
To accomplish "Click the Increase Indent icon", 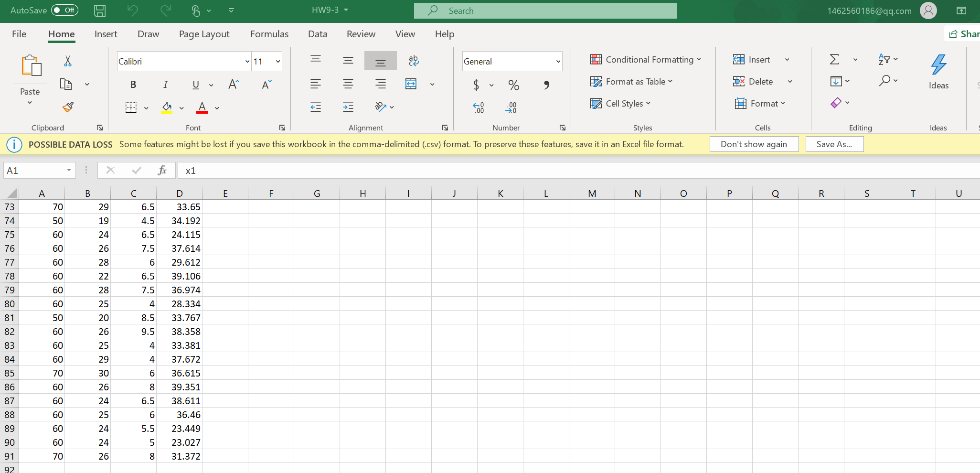I will (348, 107).
